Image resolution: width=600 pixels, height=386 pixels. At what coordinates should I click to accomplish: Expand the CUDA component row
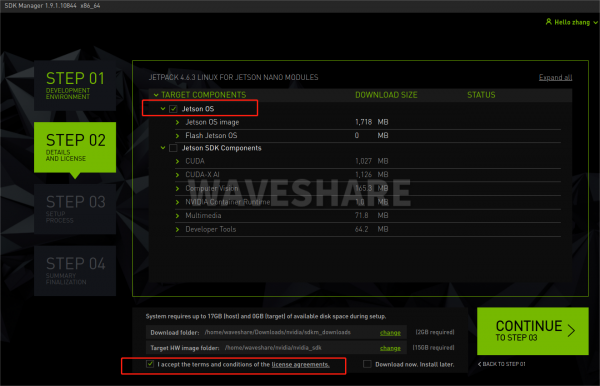177,161
